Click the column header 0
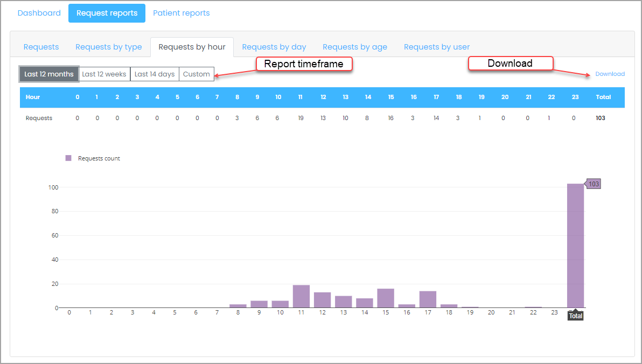Image resolution: width=642 pixels, height=364 pixels. point(78,97)
